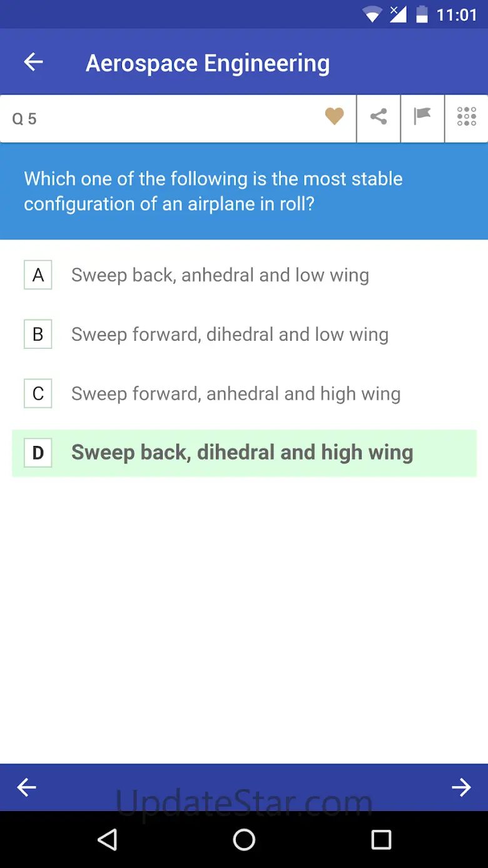Image resolution: width=488 pixels, height=868 pixels.
Task: Open the question grid navigator
Action: click(467, 116)
